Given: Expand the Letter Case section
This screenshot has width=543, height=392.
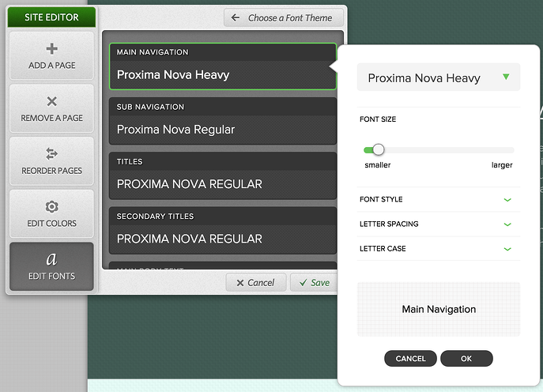Looking at the screenshot, I should (439, 249).
